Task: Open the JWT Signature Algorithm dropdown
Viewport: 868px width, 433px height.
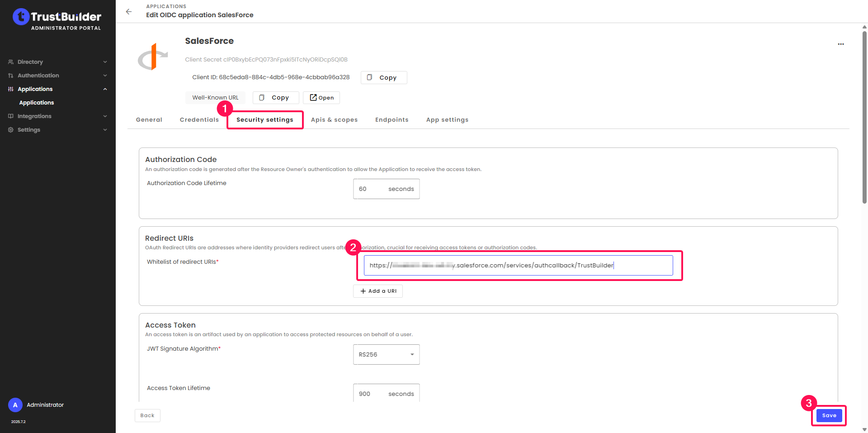Action: 386,354
